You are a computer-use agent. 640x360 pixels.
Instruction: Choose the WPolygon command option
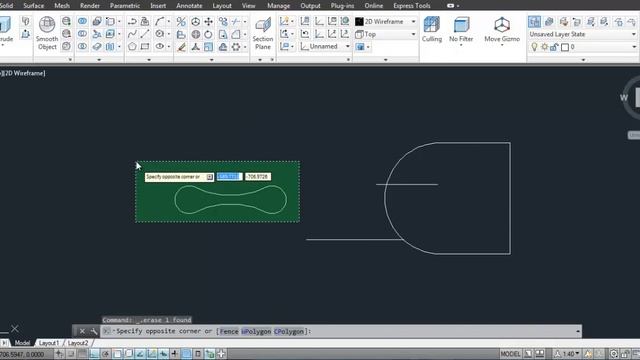tap(256, 331)
